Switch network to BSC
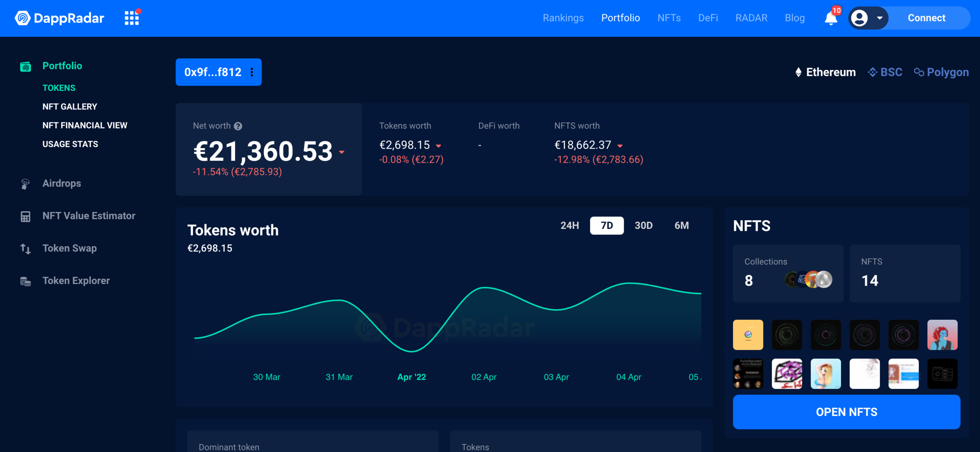 click(885, 72)
